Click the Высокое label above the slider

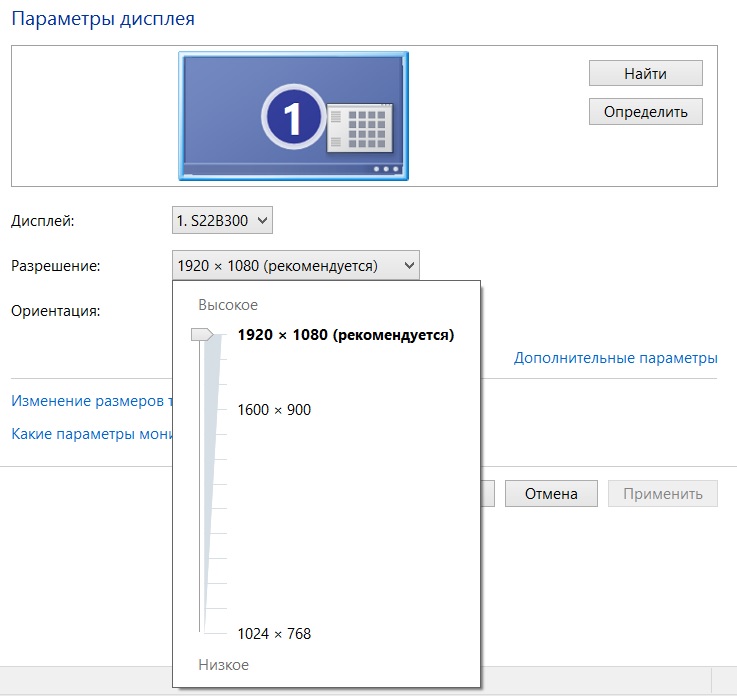228,305
